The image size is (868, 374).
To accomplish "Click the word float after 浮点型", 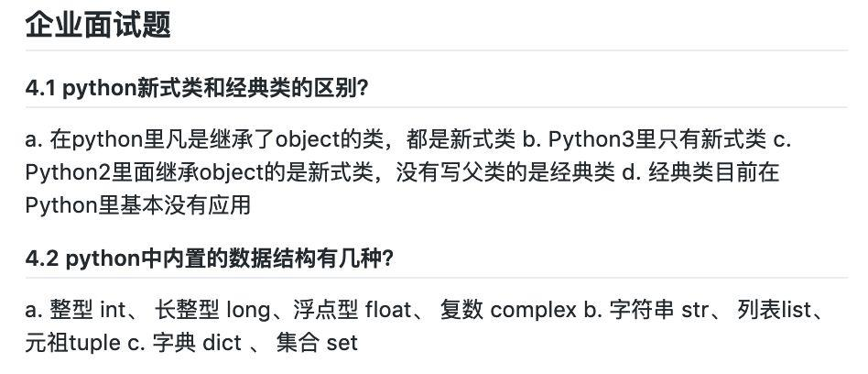I will 388,310.
